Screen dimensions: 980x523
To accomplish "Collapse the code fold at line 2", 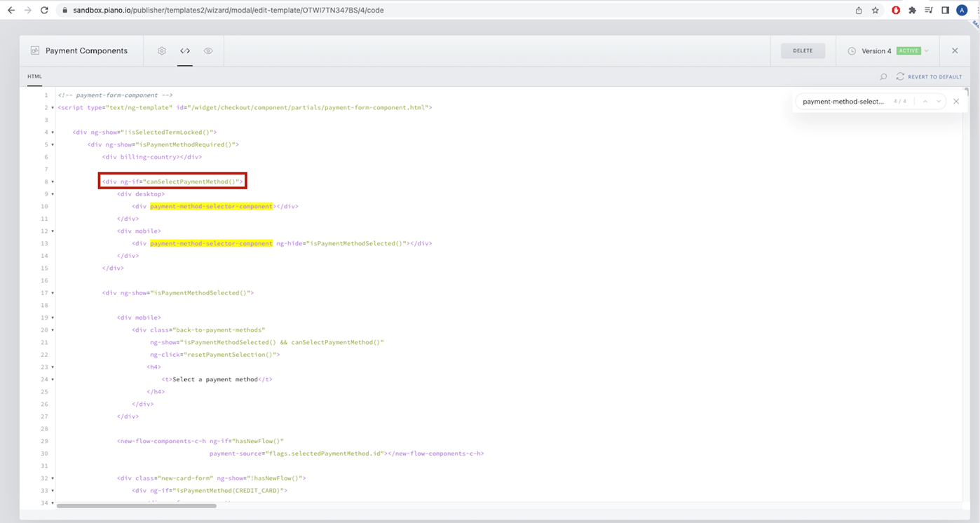I will pyautogui.click(x=53, y=108).
